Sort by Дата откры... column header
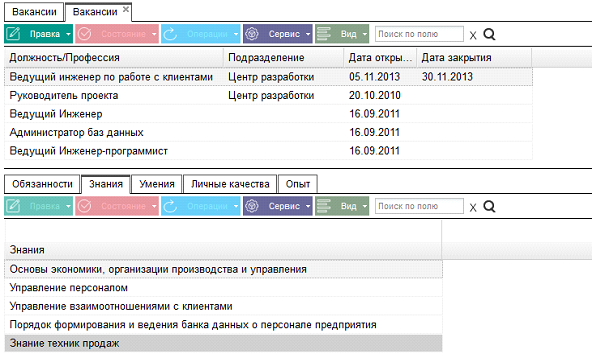592x364 pixels. (x=380, y=58)
